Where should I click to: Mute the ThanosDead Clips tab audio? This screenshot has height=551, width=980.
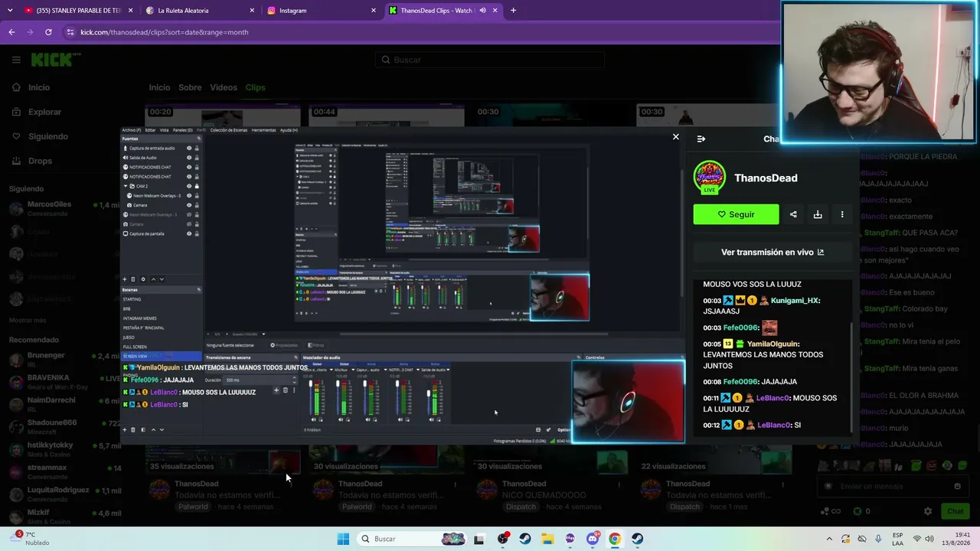483,11
